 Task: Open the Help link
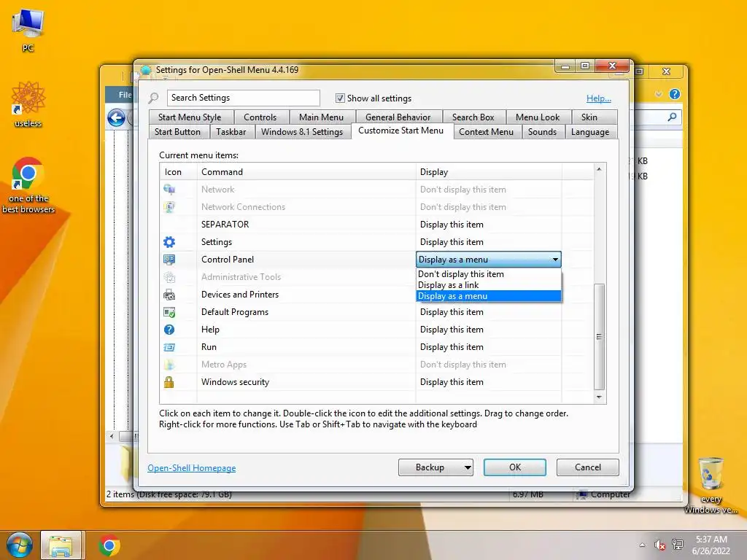(x=599, y=98)
